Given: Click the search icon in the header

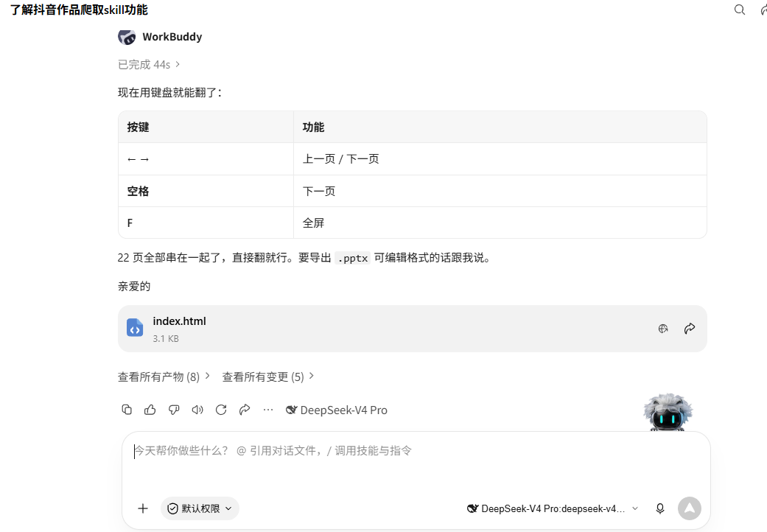Looking at the screenshot, I should [739, 10].
